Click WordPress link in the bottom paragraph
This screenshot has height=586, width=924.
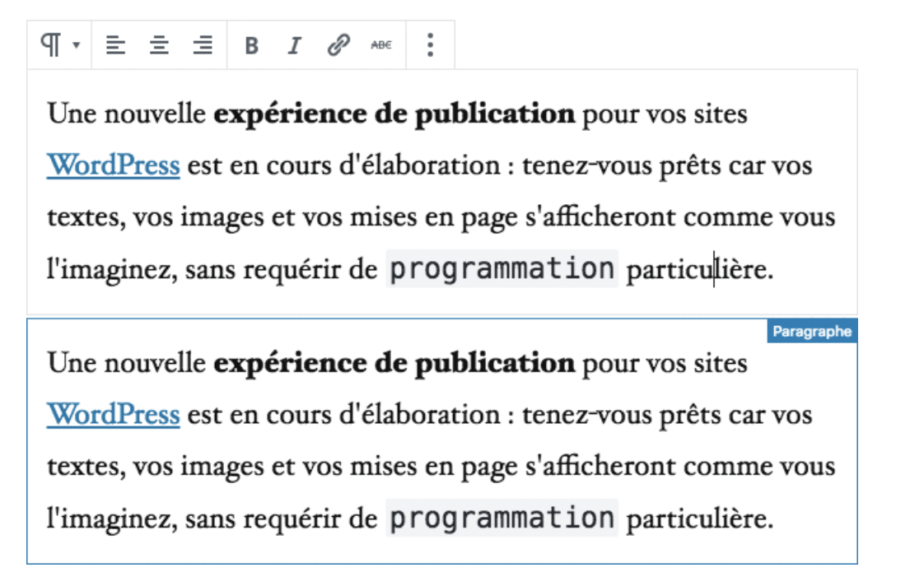pos(113,416)
